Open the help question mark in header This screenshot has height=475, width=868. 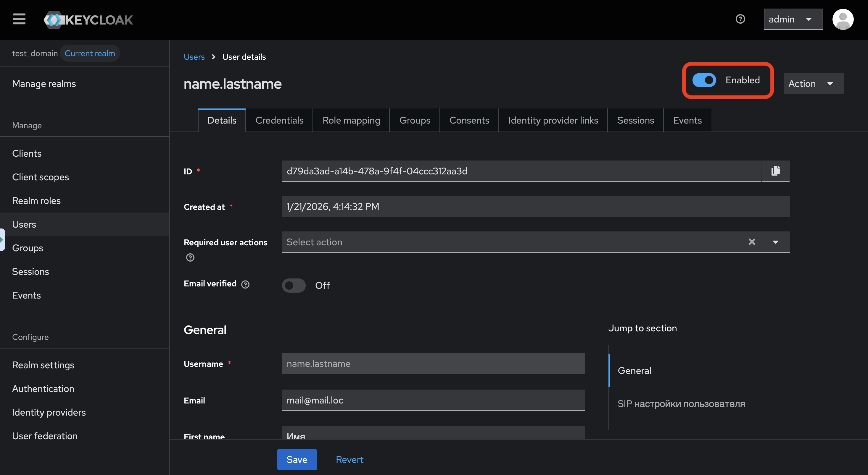click(x=740, y=19)
